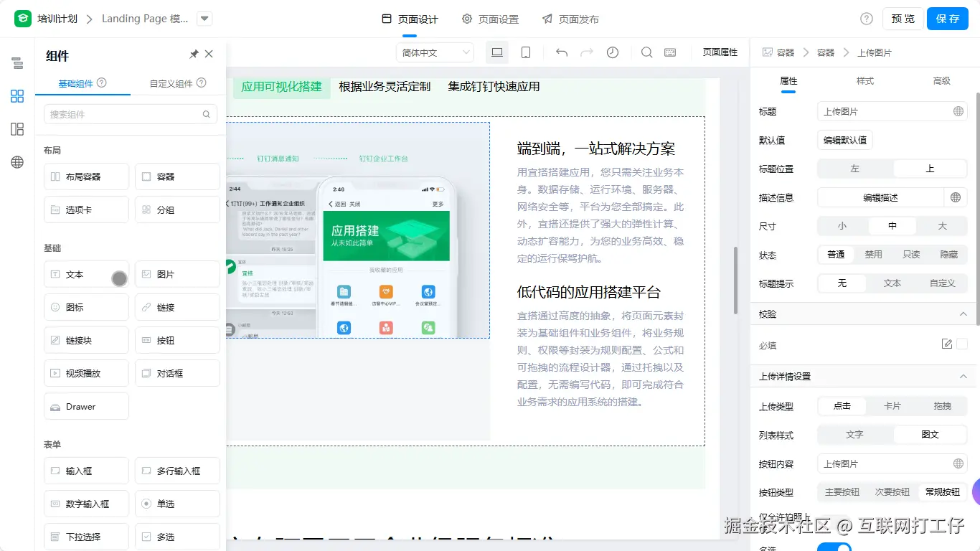The width and height of the screenshot is (980, 551).
Task: Open the component library sidebar icon
Action: 17,96
